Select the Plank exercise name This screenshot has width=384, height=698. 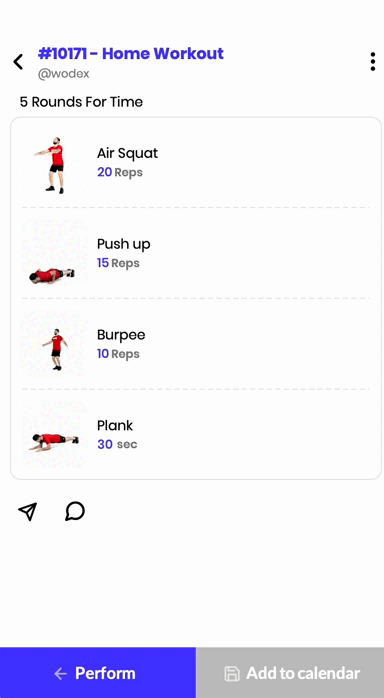click(x=115, y=426)
